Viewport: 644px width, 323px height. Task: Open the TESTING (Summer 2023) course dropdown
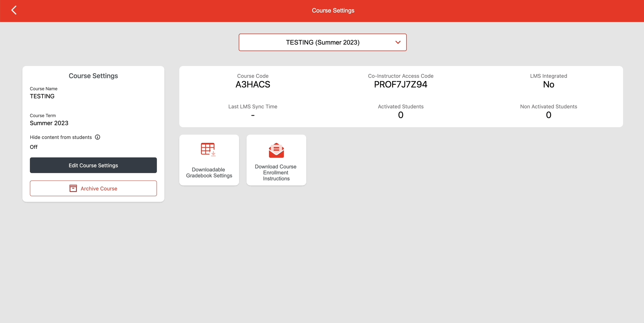(322, 43)
